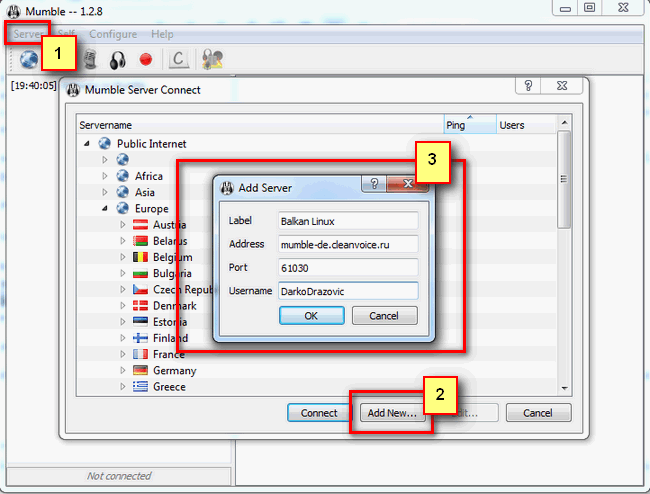The image size is (650, 494).
Task: Start recording with the red record icon
Action: point(146,59)
